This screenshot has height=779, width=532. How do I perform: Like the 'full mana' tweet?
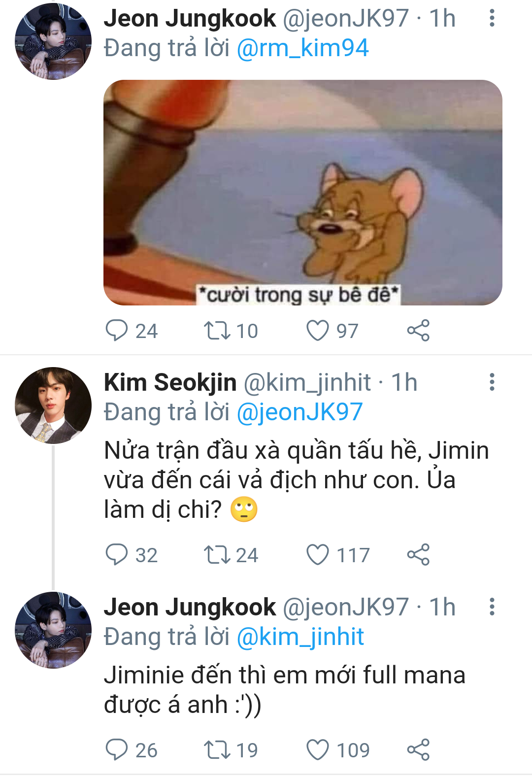point(318,749)
